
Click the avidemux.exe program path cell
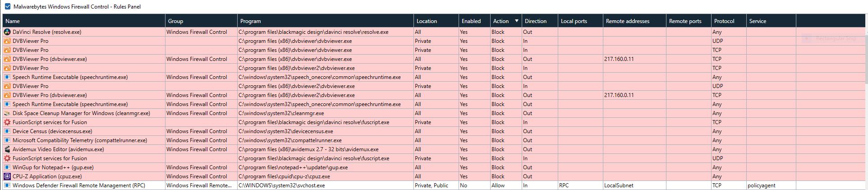pyautogui.click(x=326, y=149)
